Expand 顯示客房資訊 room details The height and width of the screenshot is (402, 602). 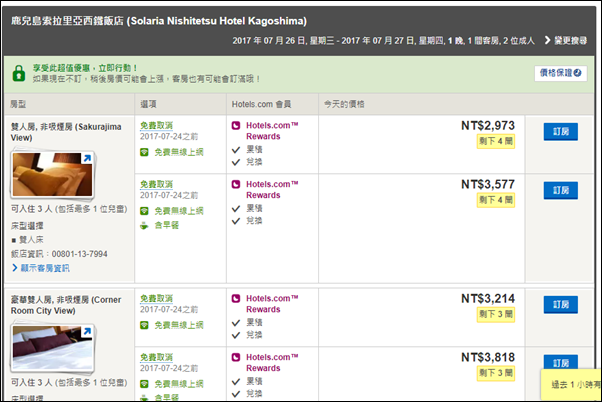41,268
